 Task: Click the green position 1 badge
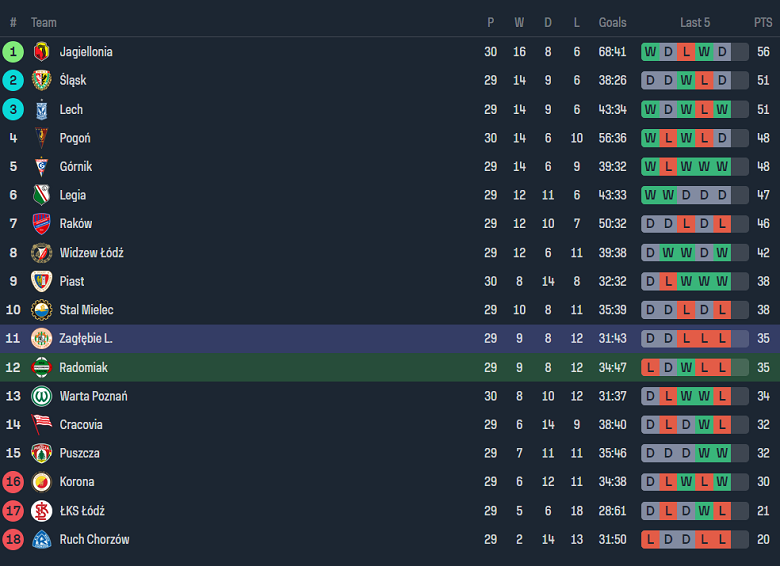[x=13, y=52]
